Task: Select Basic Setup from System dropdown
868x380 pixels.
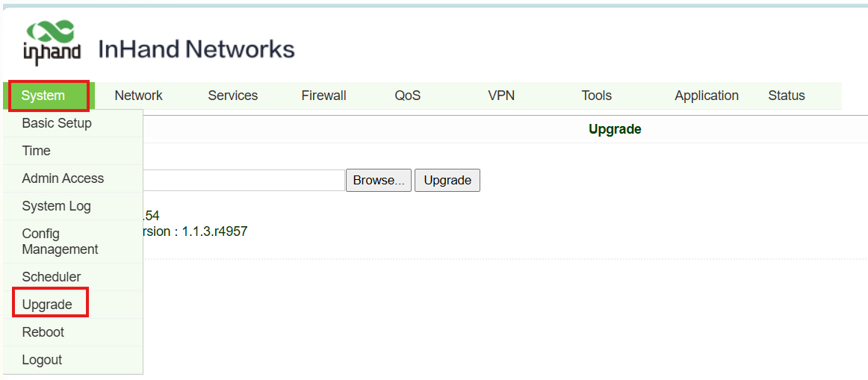Action: coord(57,123)
